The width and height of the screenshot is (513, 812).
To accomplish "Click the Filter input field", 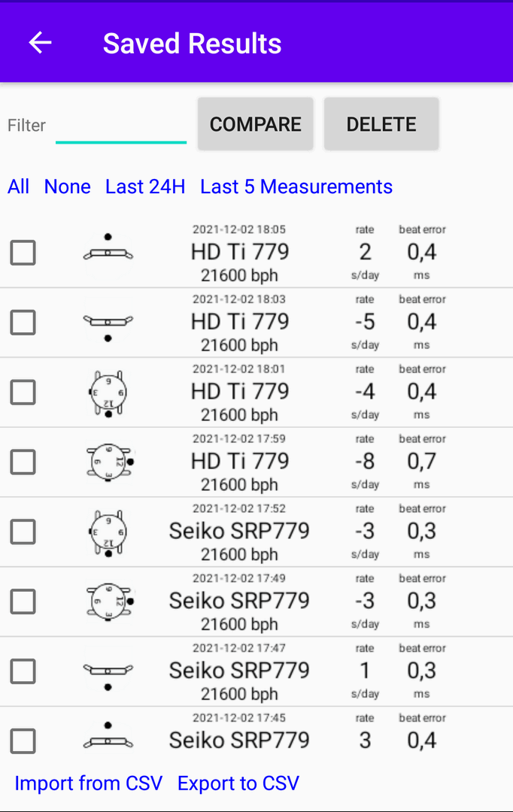I will pos(121,126).
